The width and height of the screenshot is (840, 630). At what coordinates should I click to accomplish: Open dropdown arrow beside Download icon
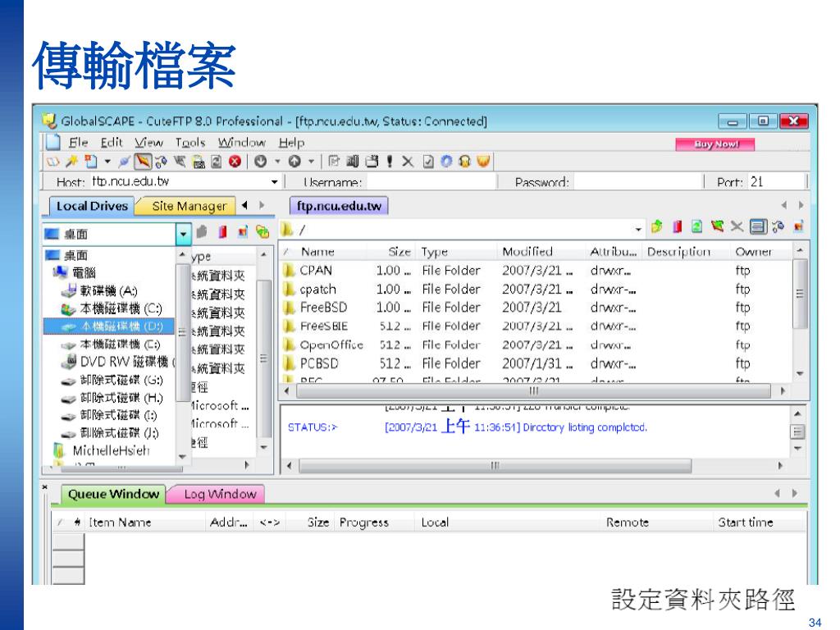pyautogui.click(x=277, y=162)
